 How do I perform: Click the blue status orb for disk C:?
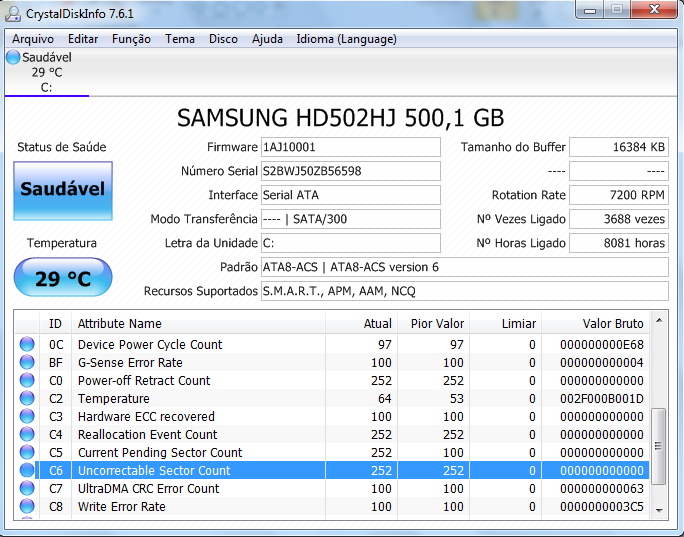pos(13,58)
